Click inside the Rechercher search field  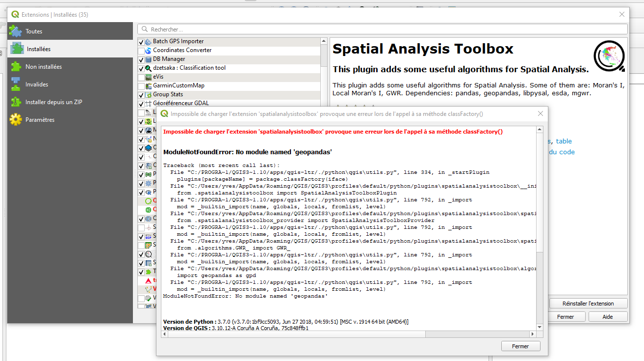[294, 28]
